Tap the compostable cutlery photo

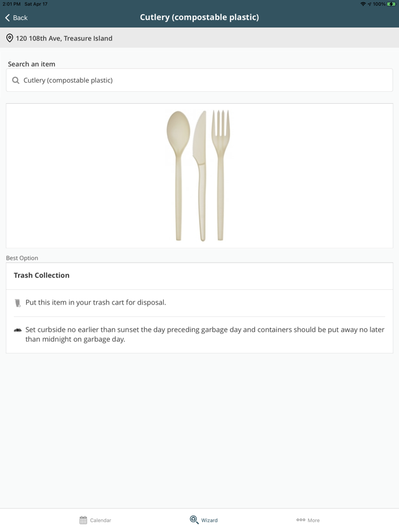point(199,175)
